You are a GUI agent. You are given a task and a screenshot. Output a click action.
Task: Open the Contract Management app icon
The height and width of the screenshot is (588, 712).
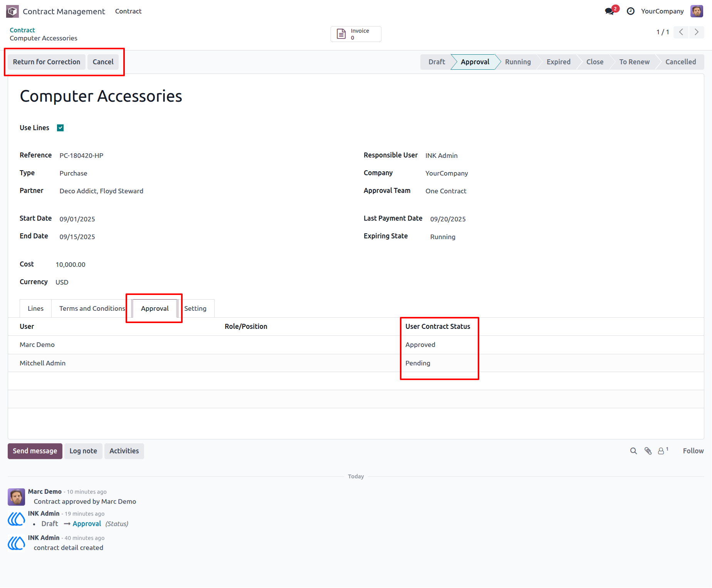(x=12, y=11)
